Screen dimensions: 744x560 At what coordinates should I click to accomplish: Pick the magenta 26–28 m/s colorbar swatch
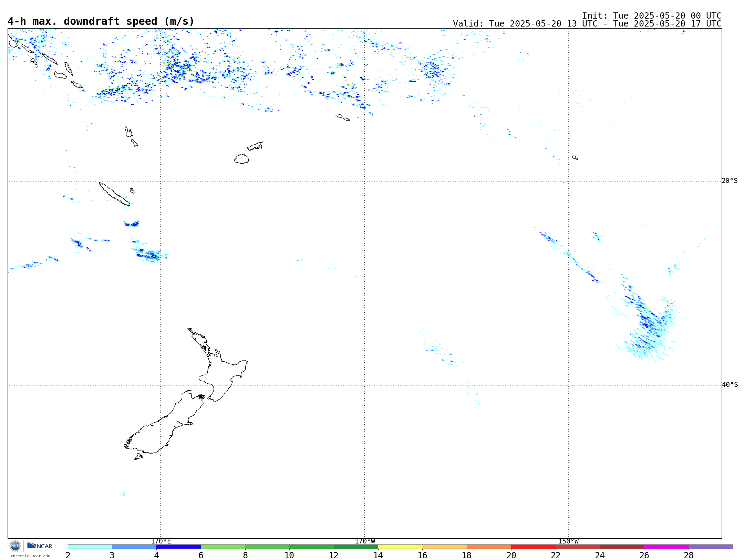pyautogui.click(x=666, y=547)
